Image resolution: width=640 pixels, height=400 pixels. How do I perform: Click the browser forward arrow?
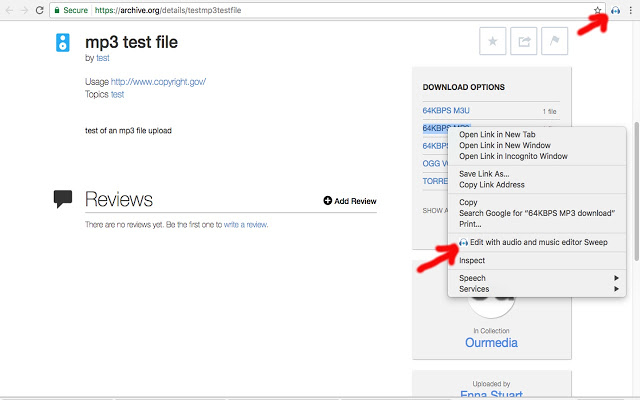24,10
